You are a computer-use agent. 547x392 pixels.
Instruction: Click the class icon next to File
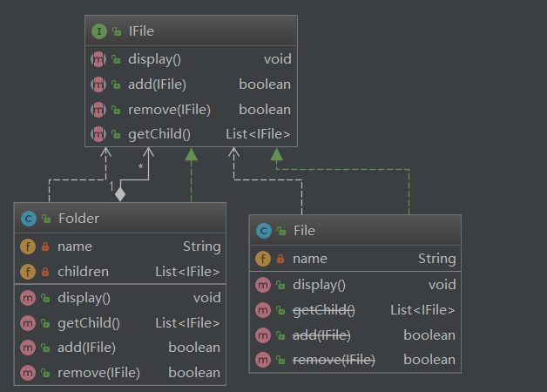263,231
